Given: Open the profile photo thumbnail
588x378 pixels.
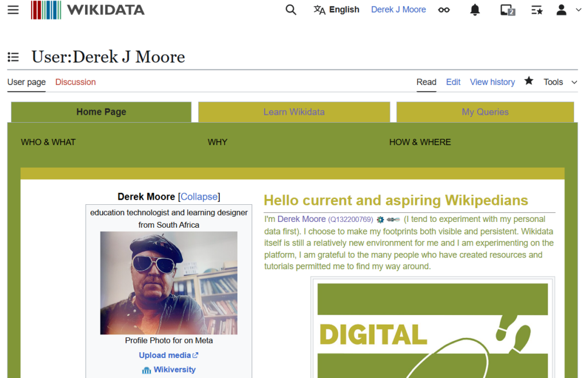Looking at the screenshot, I should pyautogui.click(x=169, y=283).
